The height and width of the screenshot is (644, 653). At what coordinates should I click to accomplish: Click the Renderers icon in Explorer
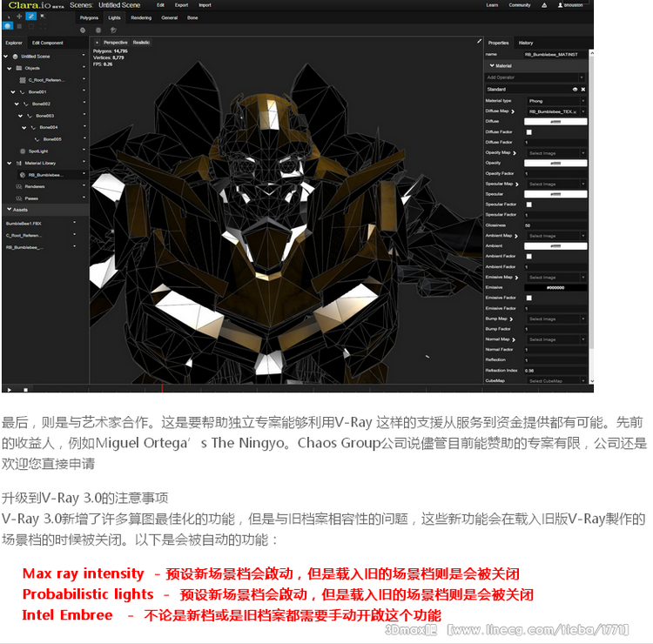pyautogui.click(x=19, y=186)
